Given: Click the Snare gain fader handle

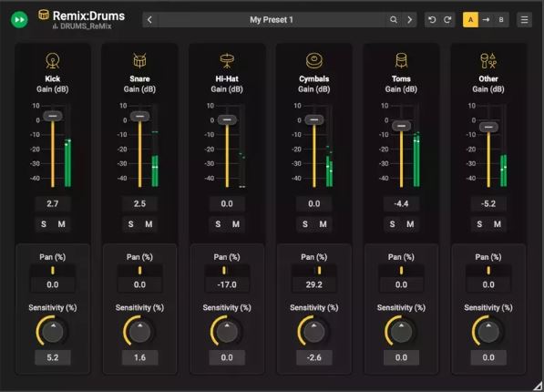Looking at the screenshot, I should 139,116.
